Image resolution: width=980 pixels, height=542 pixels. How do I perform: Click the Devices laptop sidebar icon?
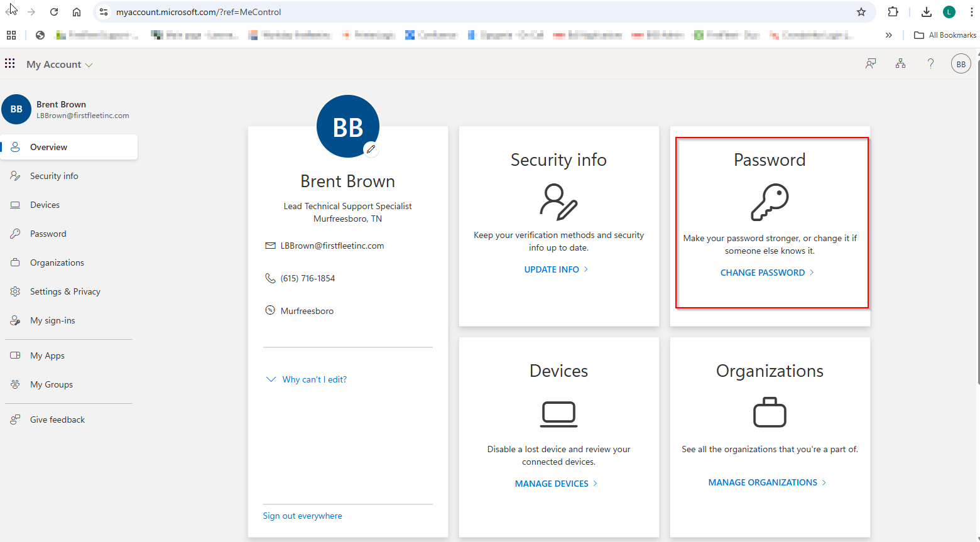15,205
